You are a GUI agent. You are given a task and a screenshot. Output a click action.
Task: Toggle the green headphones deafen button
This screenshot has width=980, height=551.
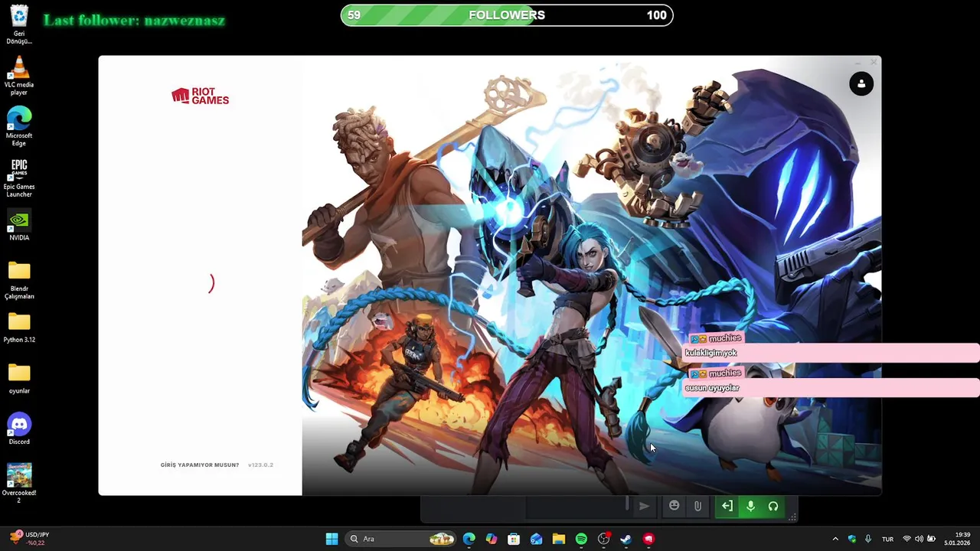pyautogui.click(x=773, y=506)
